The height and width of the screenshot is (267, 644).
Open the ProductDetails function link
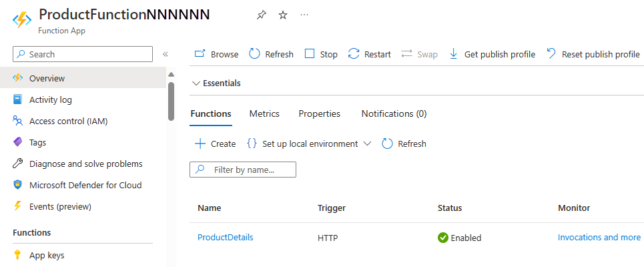225,237
